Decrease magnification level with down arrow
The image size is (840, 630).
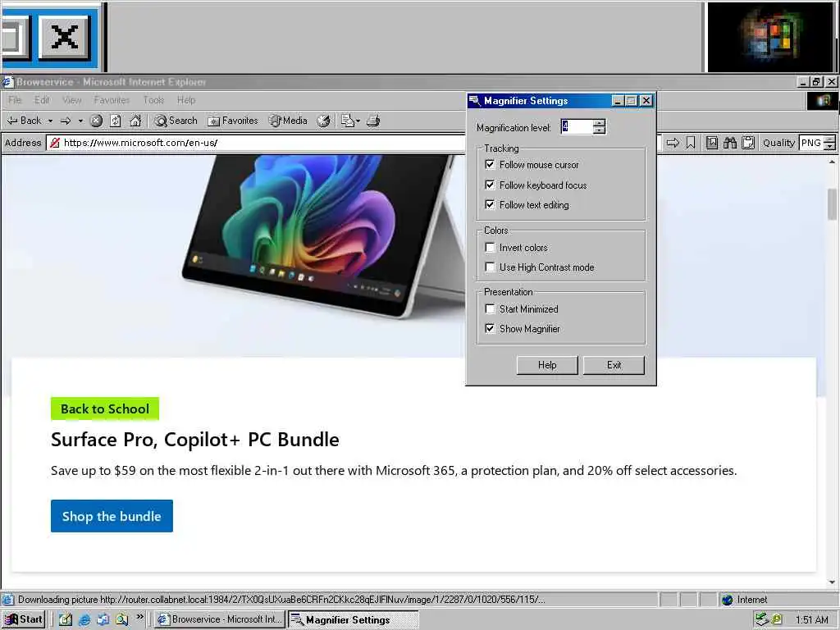click(x=600, y=130)
